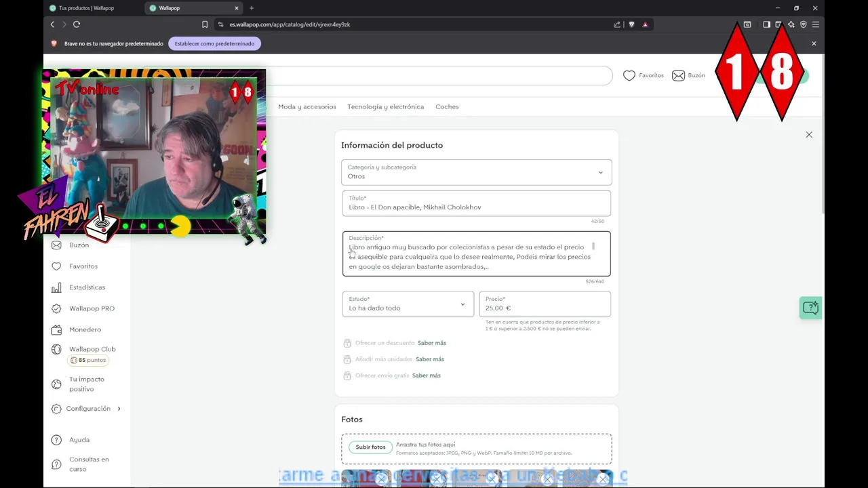Open Moda y accesorios category
The height and width of the screenshot is (488, 868).
307,106
